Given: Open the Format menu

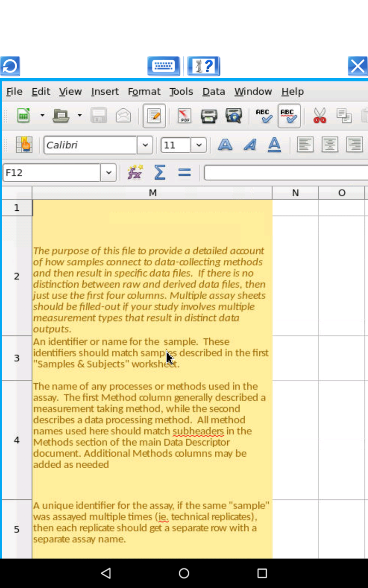Looking at the screenshot, I should [x=144, y=92].
